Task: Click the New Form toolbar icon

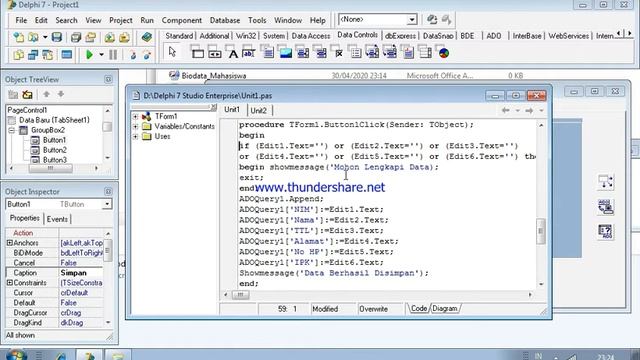Action: click(67, 54)
